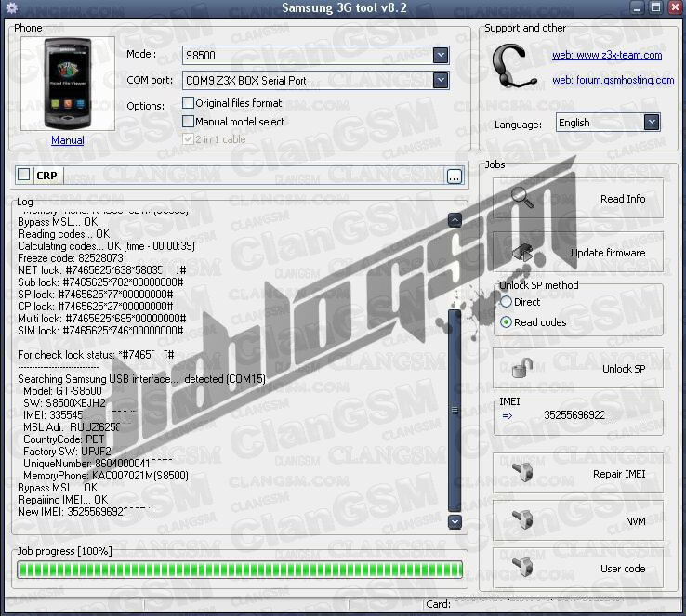Viewport: 686px width, 616px height.
Task: Click the log scroll down arrow
Action: click(455, 521)
